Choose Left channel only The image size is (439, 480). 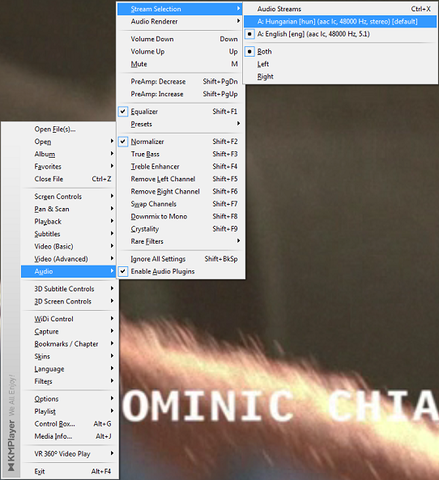pos(340,64)
